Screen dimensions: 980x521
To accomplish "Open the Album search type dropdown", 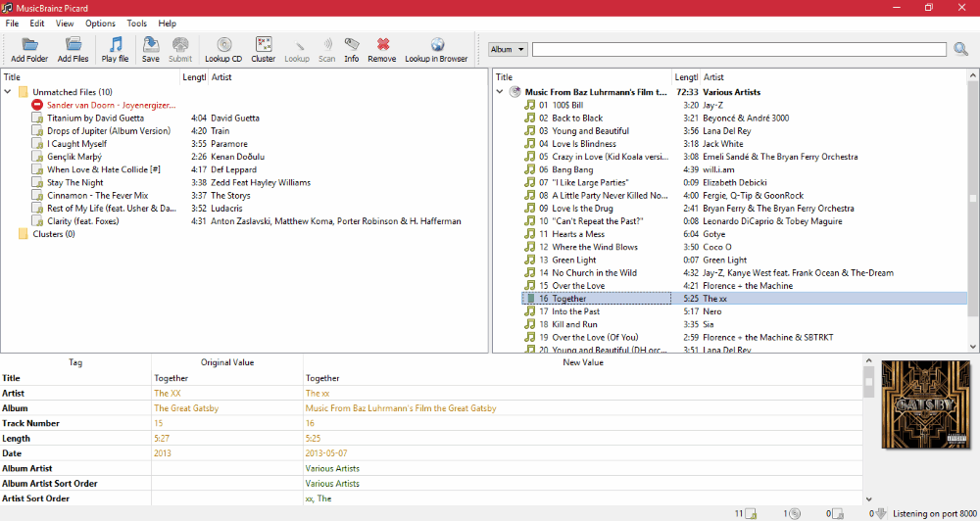I will pos(508,49).
